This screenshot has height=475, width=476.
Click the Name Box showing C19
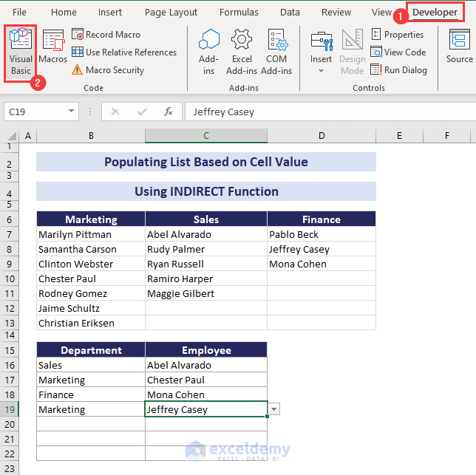[x=35, y=112]
